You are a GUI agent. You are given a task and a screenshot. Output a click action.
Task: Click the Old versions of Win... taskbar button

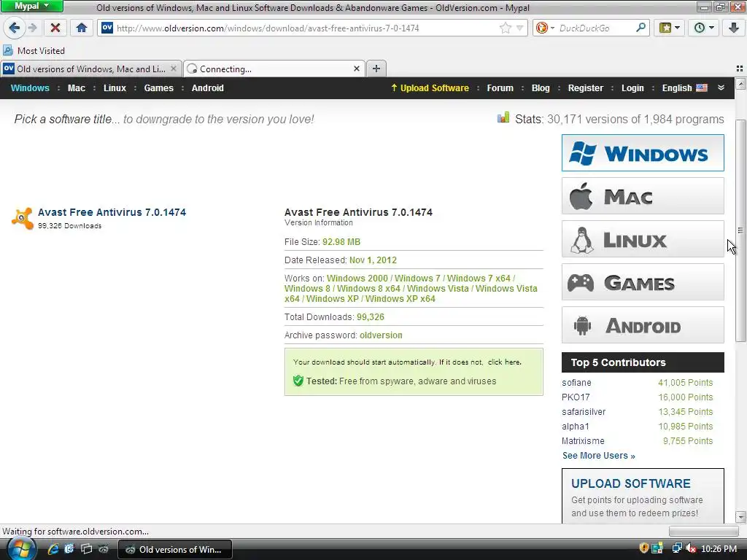click(175, 549)
